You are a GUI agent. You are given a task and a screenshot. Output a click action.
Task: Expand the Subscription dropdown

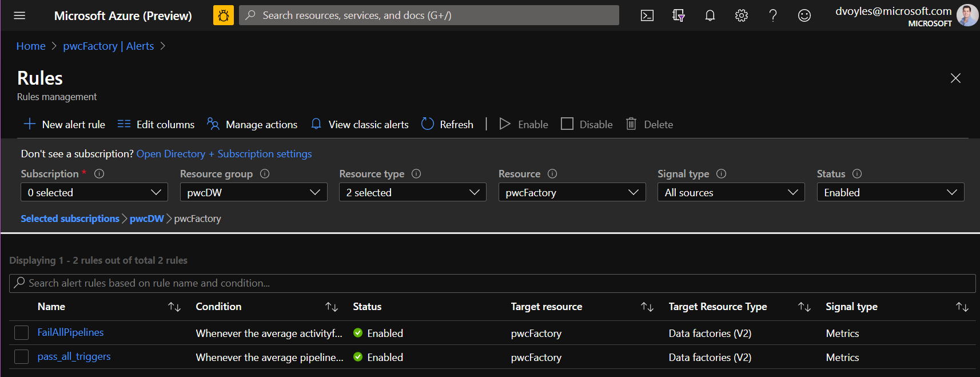[94, 192]
